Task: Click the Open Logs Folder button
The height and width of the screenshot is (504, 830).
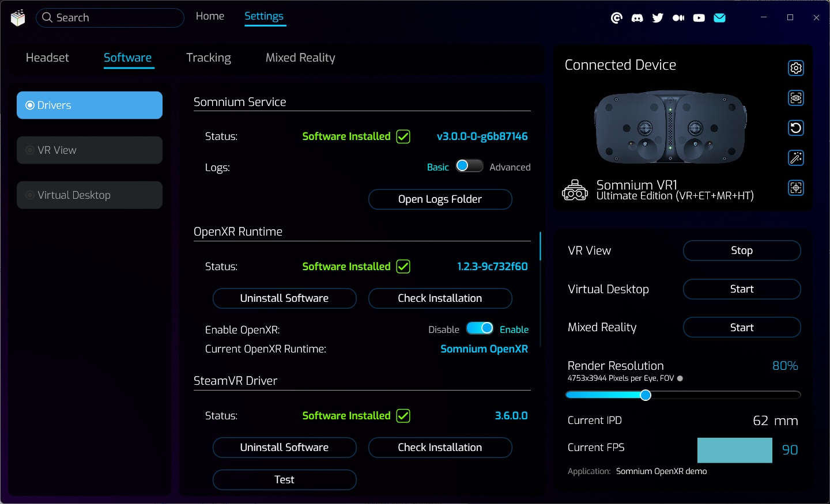Action: pyautogui.click(x=440, y=199)
